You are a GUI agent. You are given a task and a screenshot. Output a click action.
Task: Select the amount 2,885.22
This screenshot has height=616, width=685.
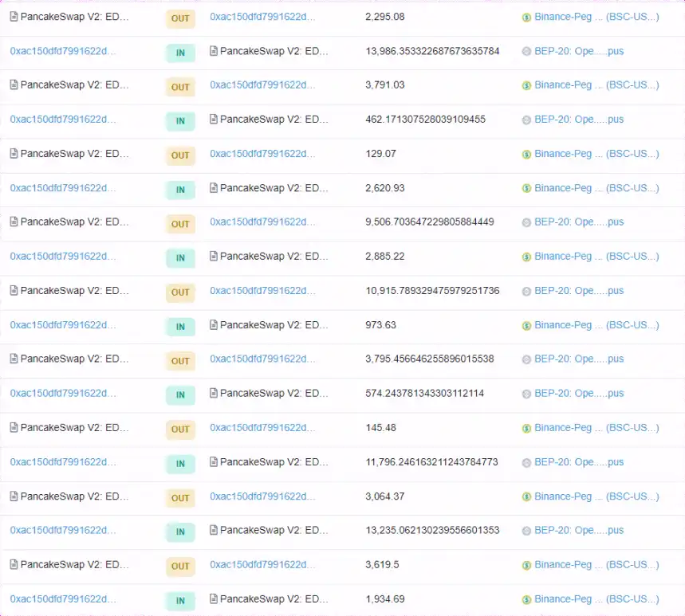(385, 257)
